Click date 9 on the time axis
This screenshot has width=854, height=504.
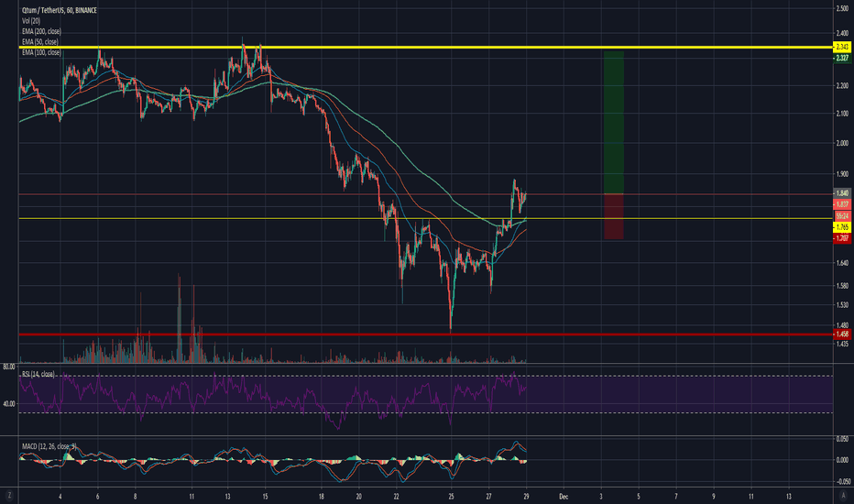point(714,497)
